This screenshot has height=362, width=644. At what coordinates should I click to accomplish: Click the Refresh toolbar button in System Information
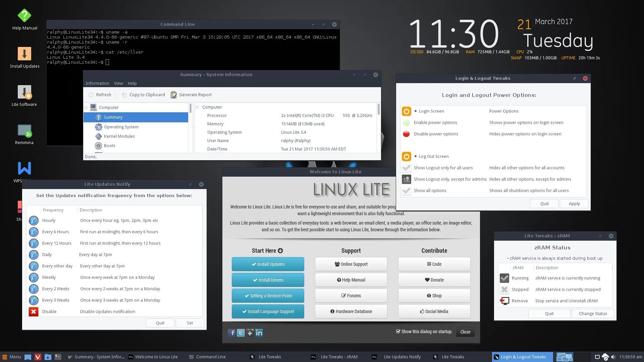tap(100, 95)
